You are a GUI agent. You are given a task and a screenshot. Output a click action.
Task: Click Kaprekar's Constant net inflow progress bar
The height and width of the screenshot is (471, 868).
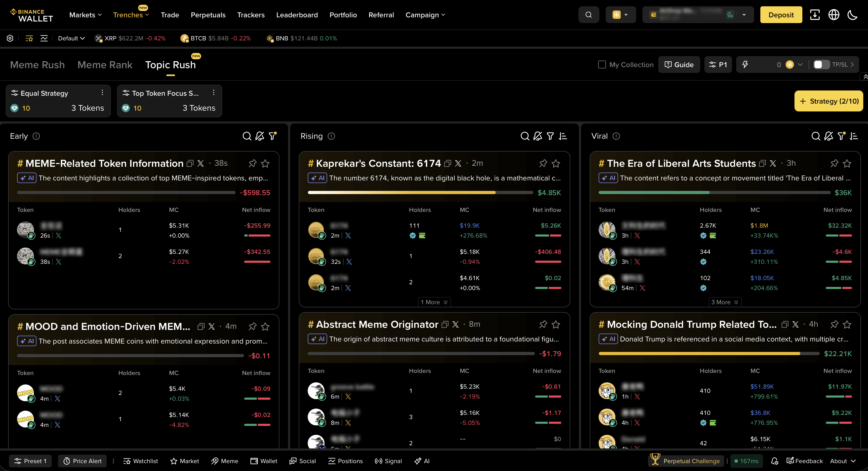(x=420, y=192)
